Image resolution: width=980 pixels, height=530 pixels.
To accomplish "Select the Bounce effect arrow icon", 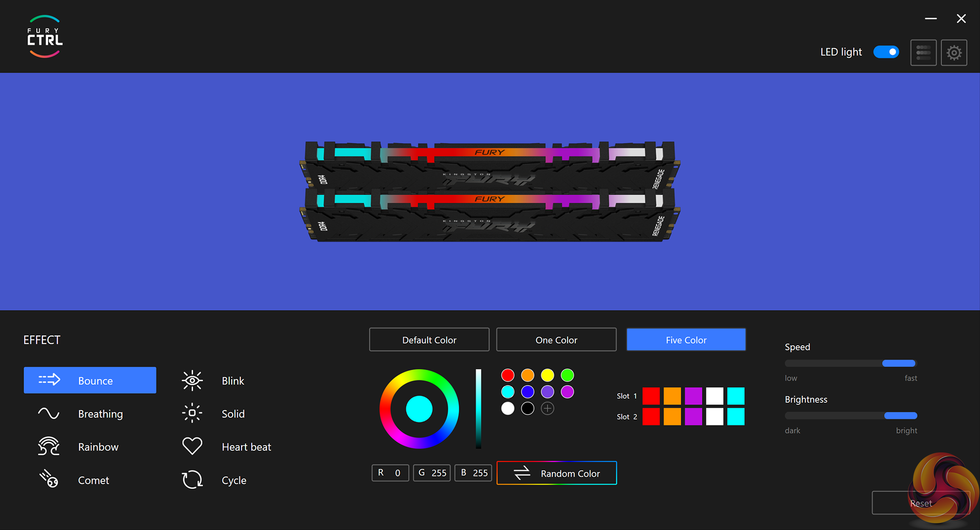I will 50,380.
